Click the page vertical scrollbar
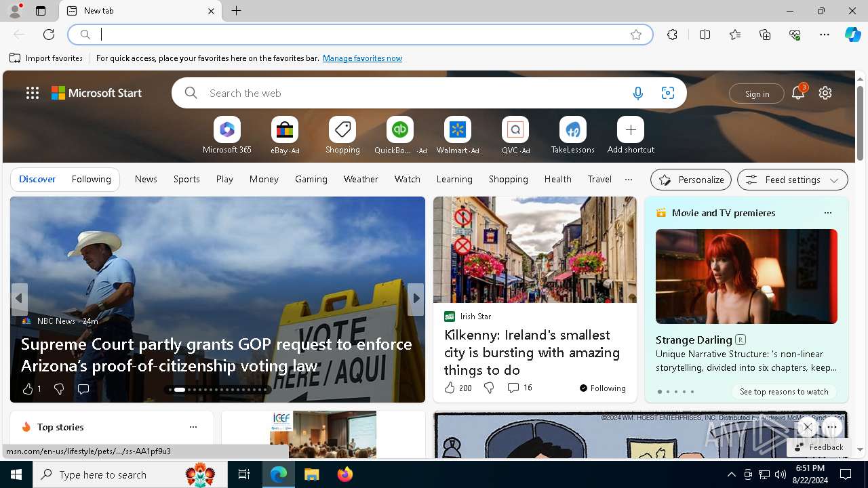Viewport: 868px width, 488px height. tap(860, 124)
